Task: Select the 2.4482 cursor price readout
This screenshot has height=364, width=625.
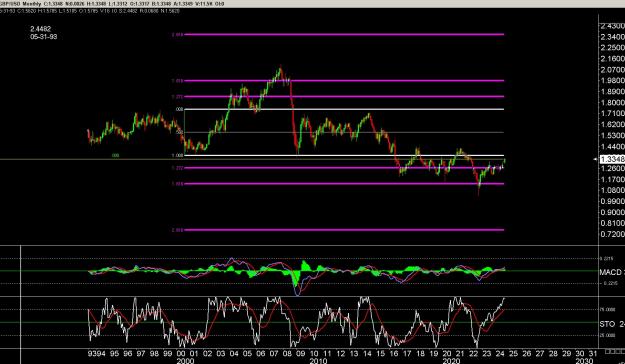Action: pos(41,29)
